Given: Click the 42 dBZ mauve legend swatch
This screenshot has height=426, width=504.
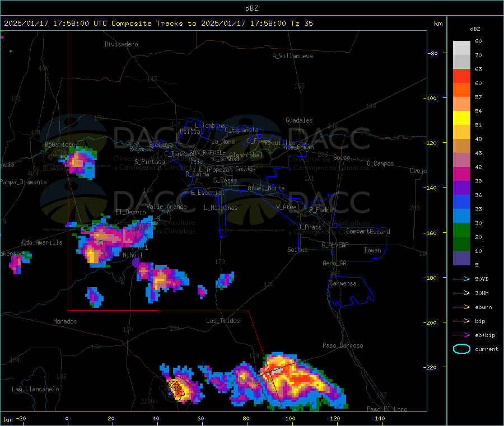Looking at the screenshot, I should [461, 160].
